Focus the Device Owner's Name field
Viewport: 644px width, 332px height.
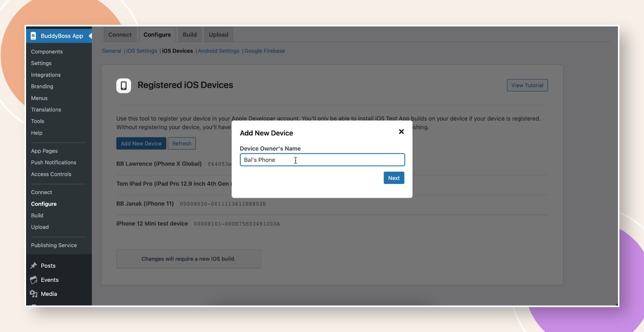coord(322,160)
